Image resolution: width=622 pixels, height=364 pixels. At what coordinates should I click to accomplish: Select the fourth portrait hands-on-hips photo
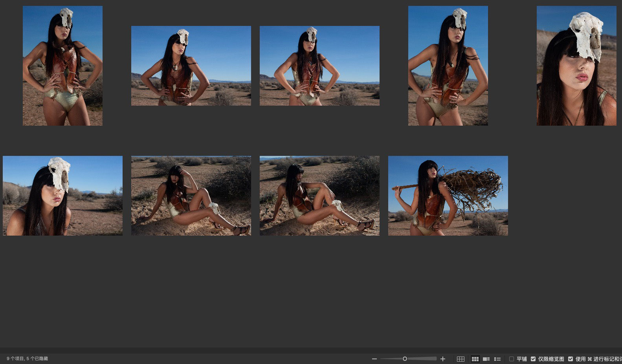tap(448, 66)
